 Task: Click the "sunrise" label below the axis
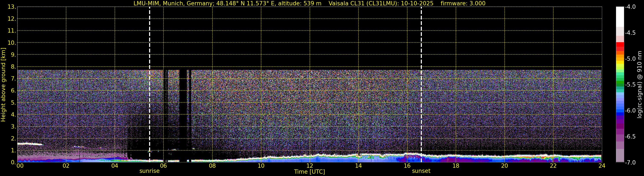pyautogui.click(x=149, y=171)
